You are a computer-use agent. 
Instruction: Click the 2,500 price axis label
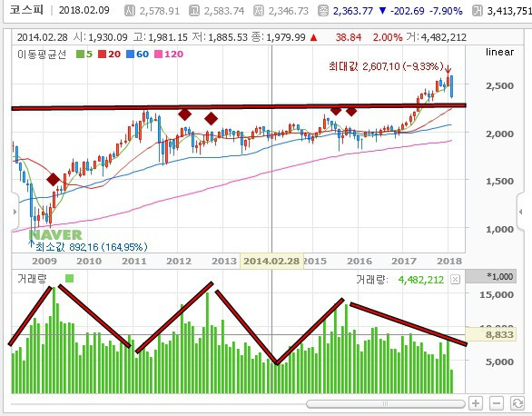499,85
